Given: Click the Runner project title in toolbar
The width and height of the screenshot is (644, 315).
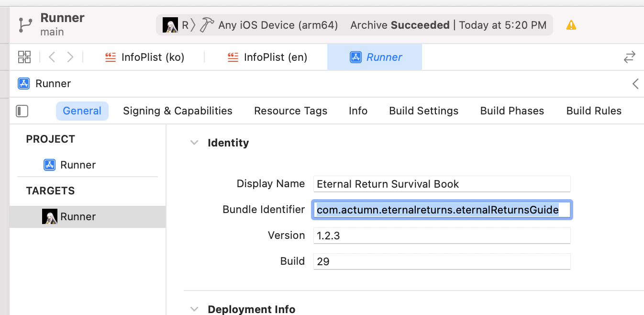Looking at the screenshot, I should click(63, 18).
